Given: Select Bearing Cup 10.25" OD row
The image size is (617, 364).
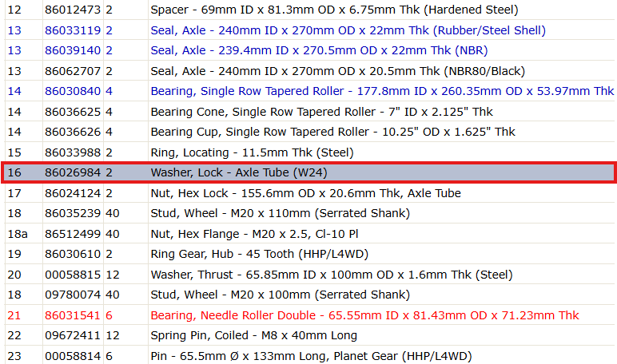Looking at the screenshot, I should pos(309,132).
